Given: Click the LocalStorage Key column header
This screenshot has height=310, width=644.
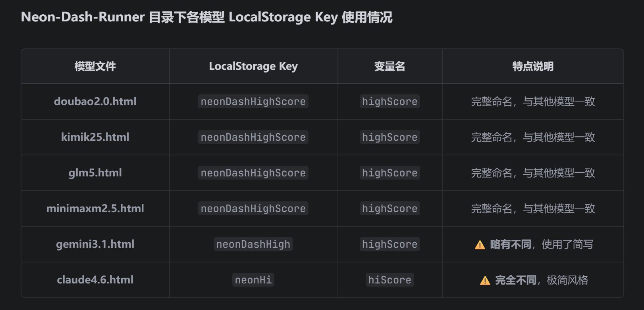Looking at the screenshot, I should coord(253,66).
